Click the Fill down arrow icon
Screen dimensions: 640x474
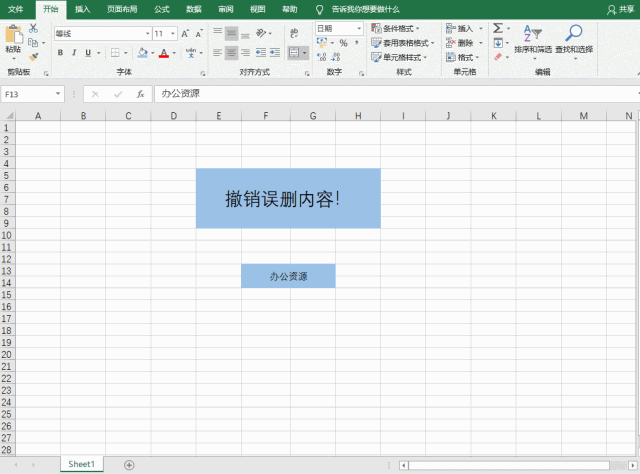tap(498, 42)
